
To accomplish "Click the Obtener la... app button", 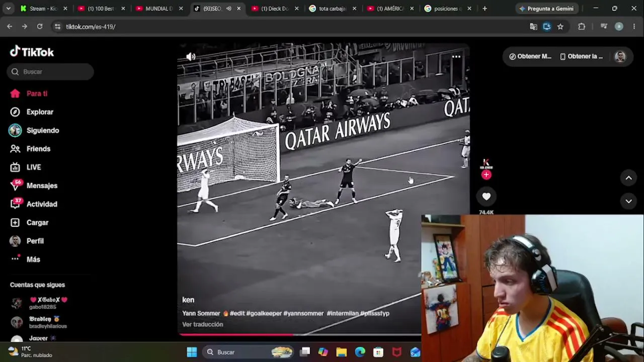I will point(581,56).
